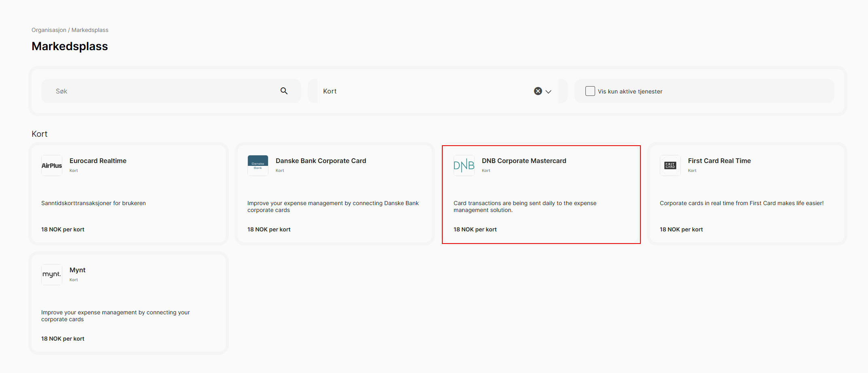The image size is (868, 373).
Task: Enable Vis kun aktive tjenester checkbox
Action: coord(590,91)
